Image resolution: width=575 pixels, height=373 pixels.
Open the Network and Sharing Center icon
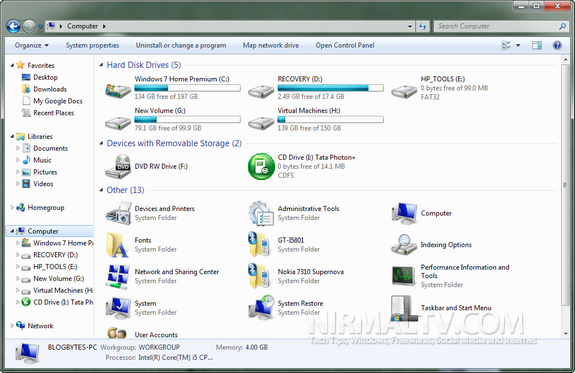[x=118, y=276]
